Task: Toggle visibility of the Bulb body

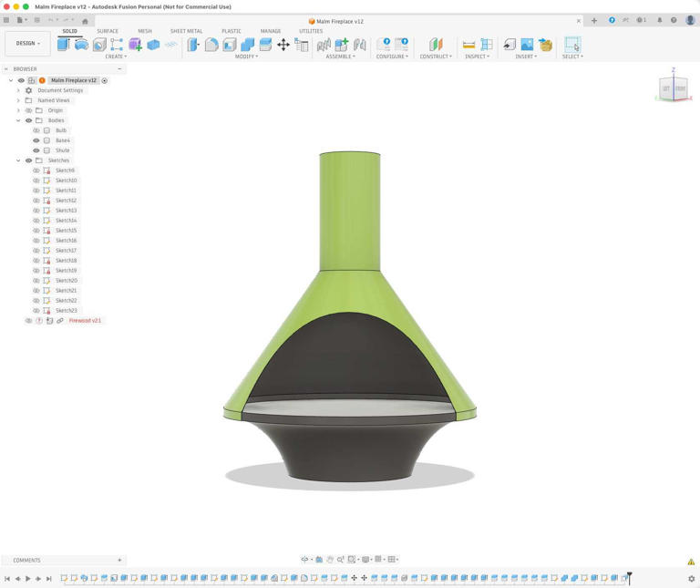Action: coord(36,130)
